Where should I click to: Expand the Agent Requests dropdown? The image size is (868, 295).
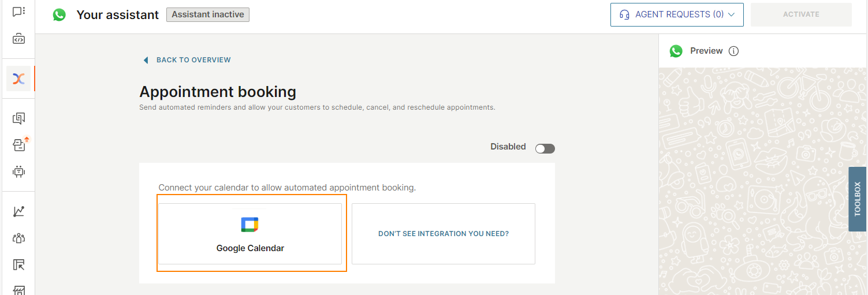point(677,14)
